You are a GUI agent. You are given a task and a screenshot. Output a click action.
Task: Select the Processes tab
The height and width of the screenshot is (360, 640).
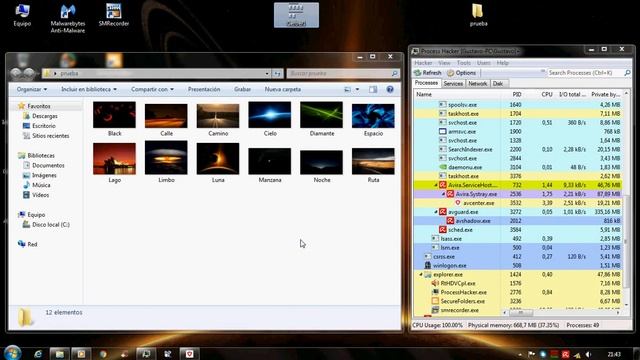(x=426, y=83)
